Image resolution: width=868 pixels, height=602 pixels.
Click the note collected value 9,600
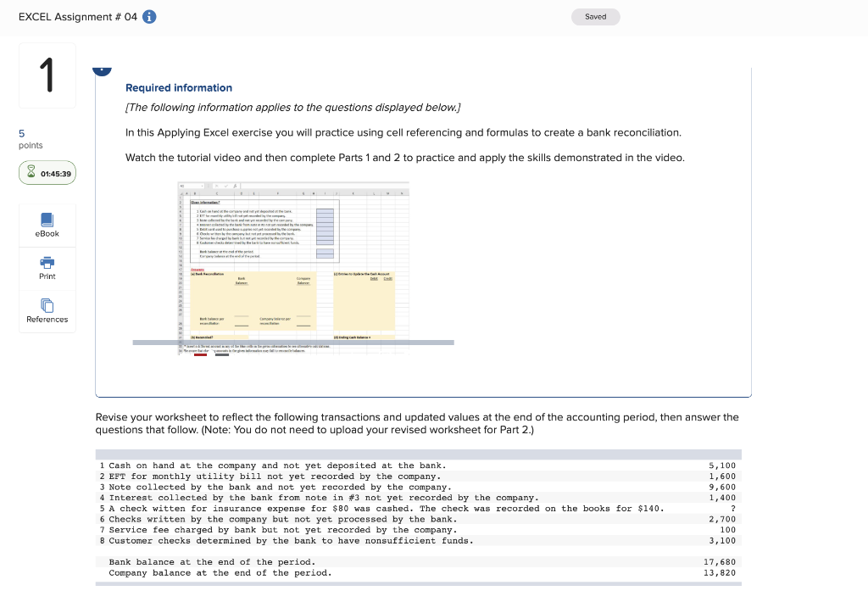pos(722,488)
